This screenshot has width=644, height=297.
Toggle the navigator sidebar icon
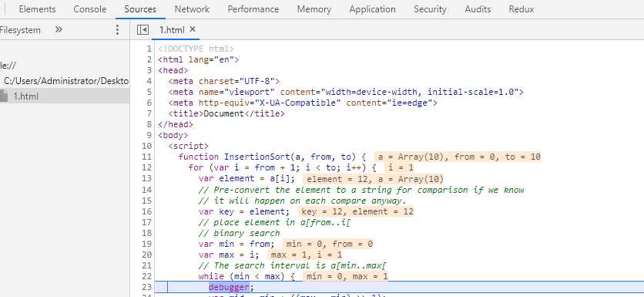click(143, 29)
